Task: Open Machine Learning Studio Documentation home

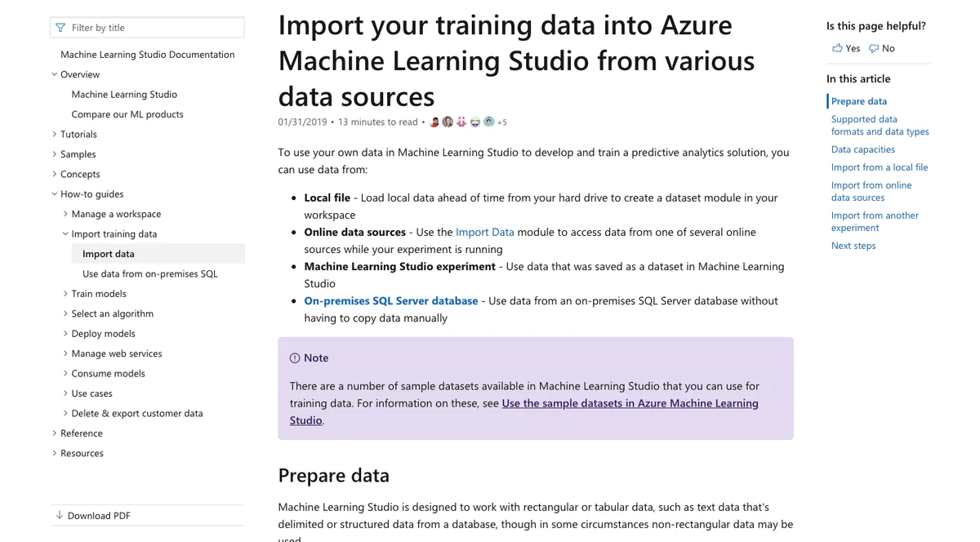Action: point(147,54)
